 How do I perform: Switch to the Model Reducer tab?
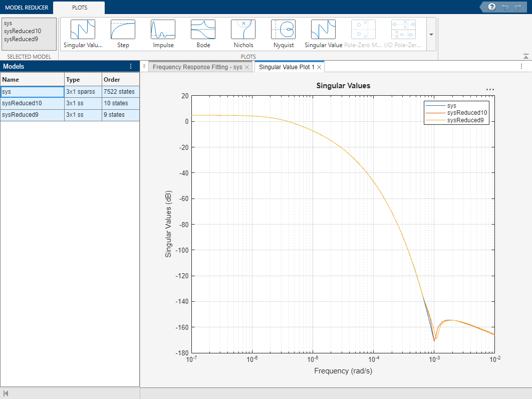(27, 8)
